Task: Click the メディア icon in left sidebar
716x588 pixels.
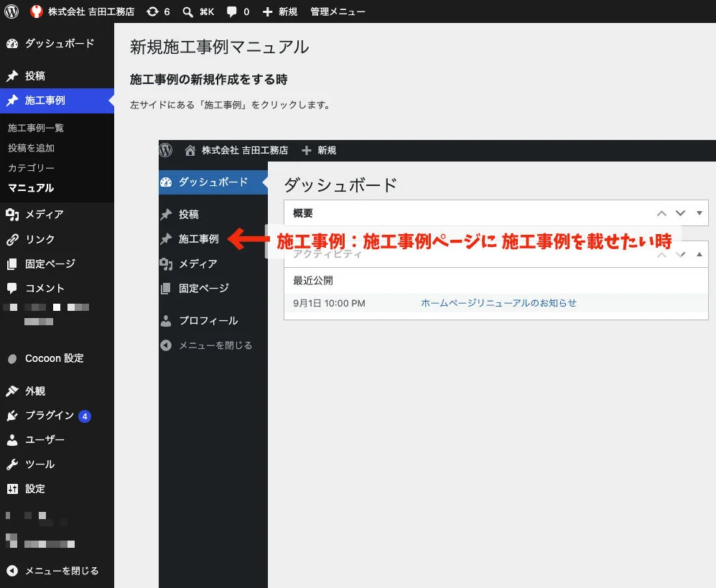Action: tap(12, 215)
